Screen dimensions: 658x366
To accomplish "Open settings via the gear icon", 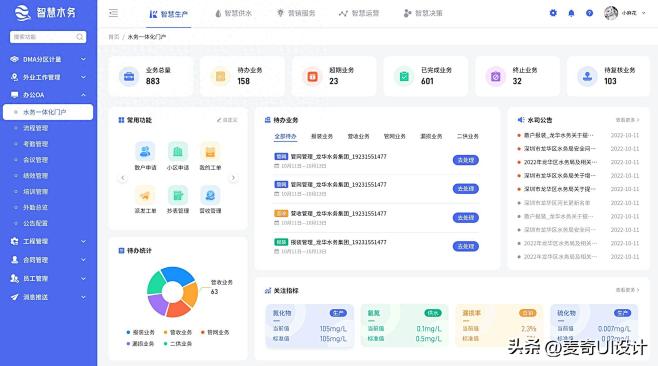I will click(x=553, y=13).
